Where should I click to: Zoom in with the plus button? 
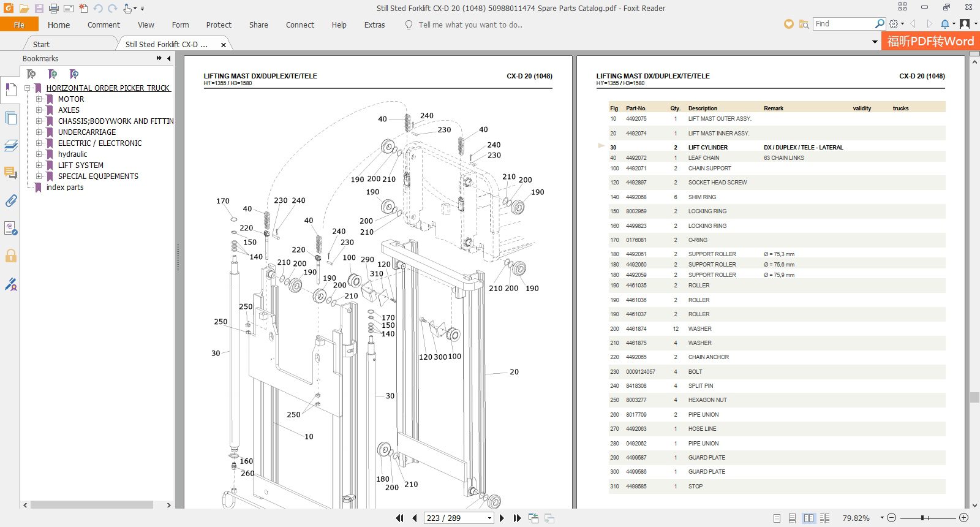coord(963,518)
